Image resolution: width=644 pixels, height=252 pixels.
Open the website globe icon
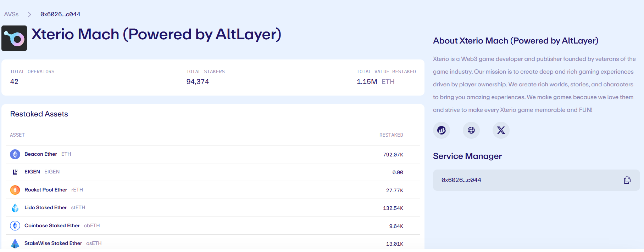pos(471,130)
